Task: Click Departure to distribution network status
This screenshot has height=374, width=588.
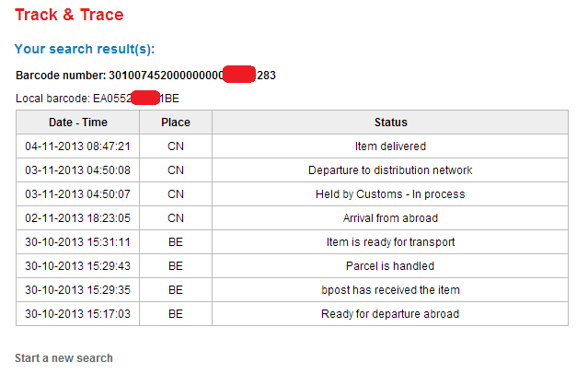Action: click(390, 169)
